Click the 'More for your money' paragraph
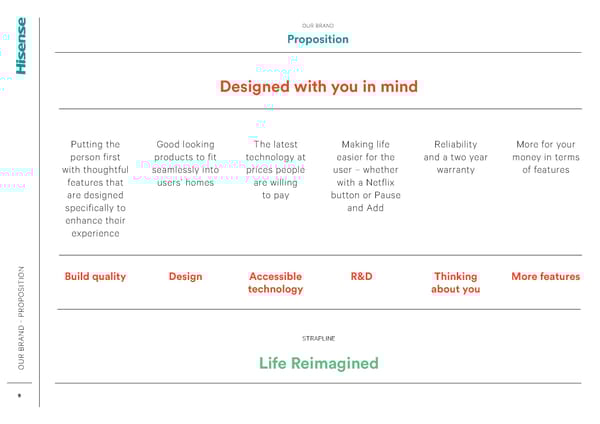600x424 pixels. coord(545,157)
